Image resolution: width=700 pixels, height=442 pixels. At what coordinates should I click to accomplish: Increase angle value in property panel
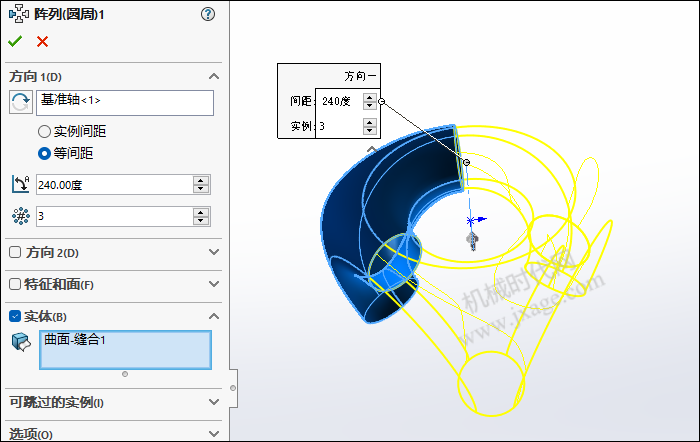201,180
